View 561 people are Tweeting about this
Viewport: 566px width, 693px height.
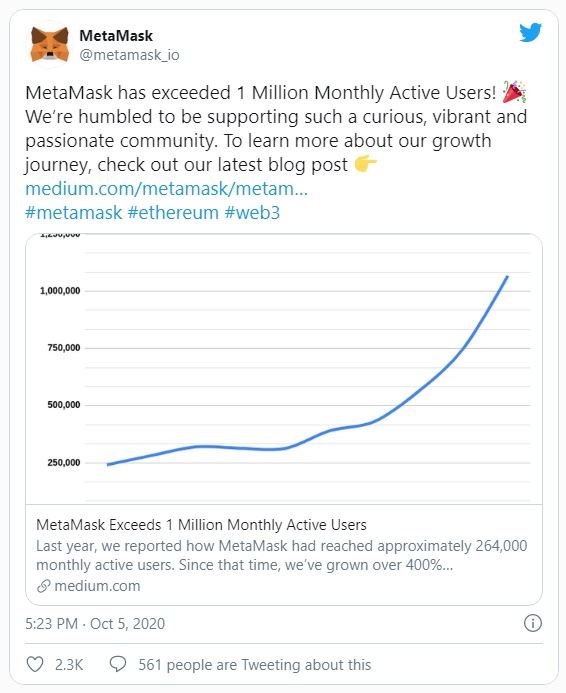[x=255, y=665]
